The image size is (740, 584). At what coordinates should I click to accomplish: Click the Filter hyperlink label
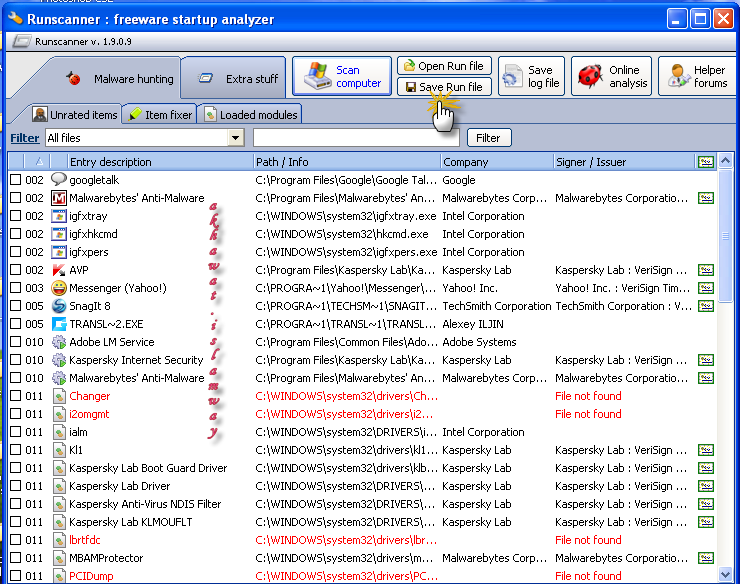[x=25, y=138]
